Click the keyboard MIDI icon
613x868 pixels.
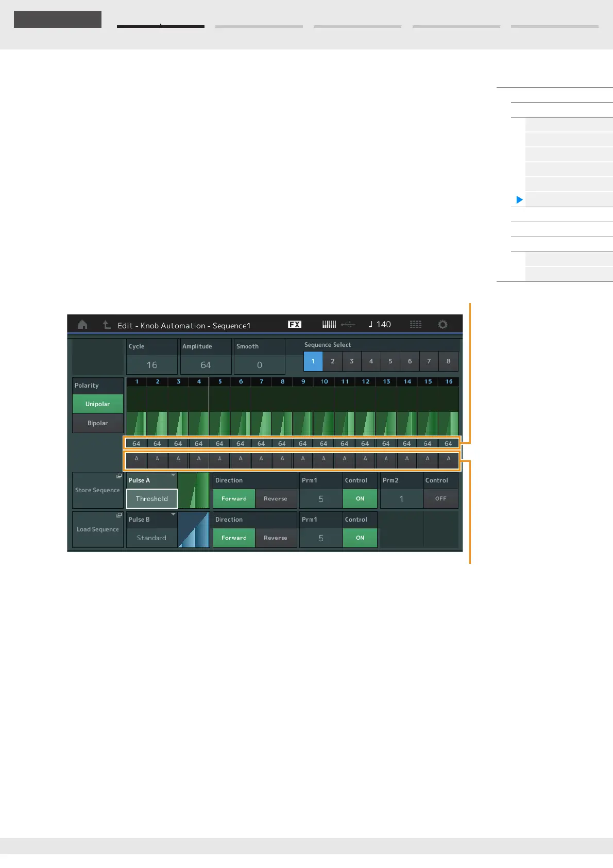329,324
